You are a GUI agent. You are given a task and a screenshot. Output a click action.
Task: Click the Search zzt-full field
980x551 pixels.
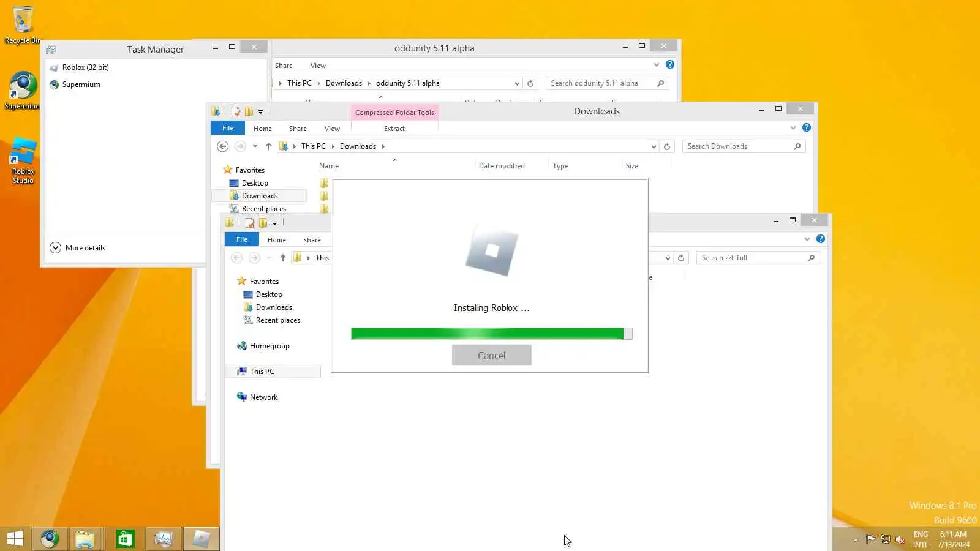tap(758, 258)
